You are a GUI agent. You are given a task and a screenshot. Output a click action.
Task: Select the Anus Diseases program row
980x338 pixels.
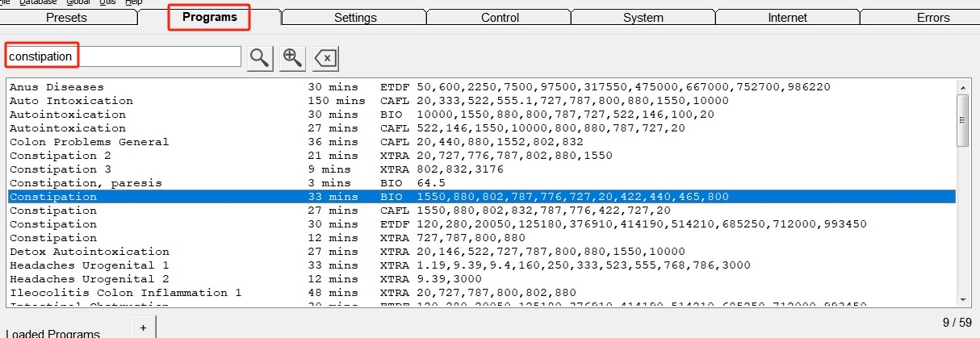[57, 87]
